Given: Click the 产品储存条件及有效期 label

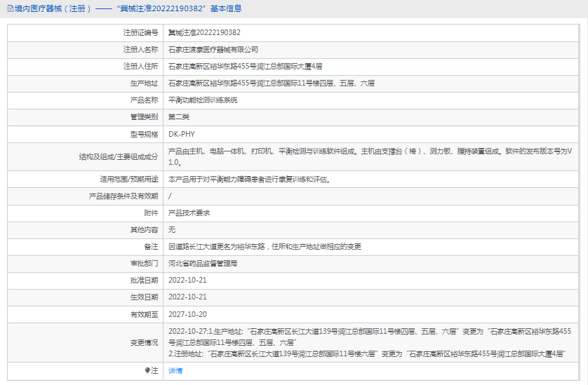Looking at the screenshot, I should (123, 196).
